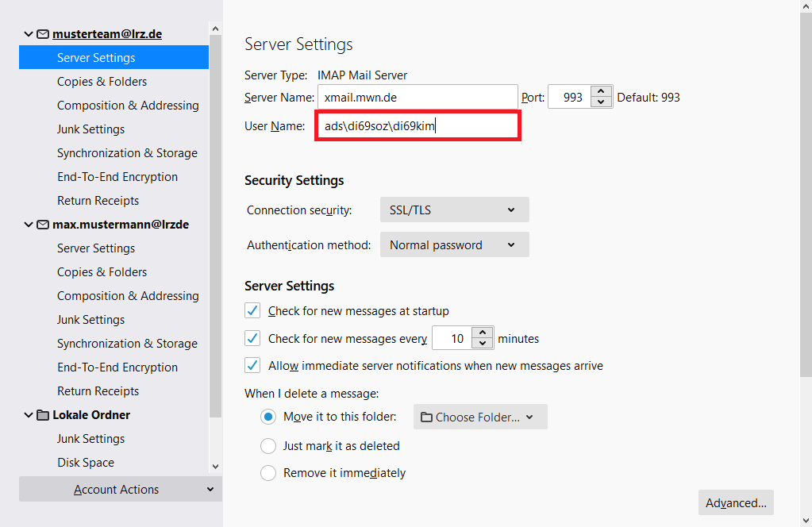Select Just mark it as deleted
Image resolution: width=812 pixels, height=527 pixels.
coord(268,445)
